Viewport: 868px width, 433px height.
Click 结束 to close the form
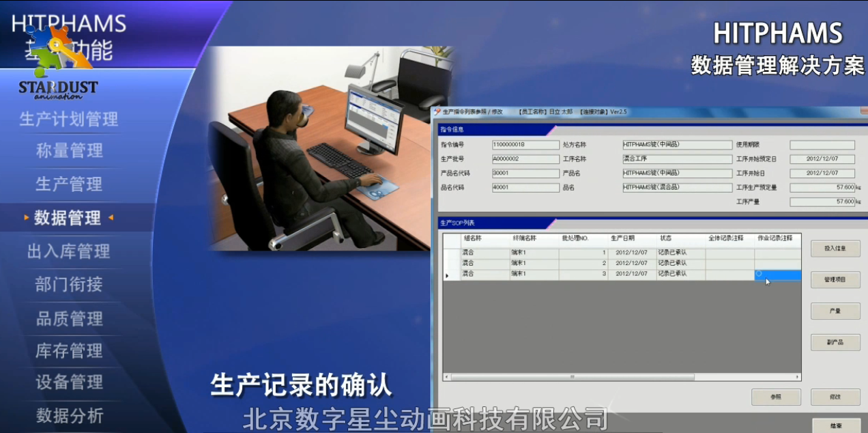tap(835, 425)
